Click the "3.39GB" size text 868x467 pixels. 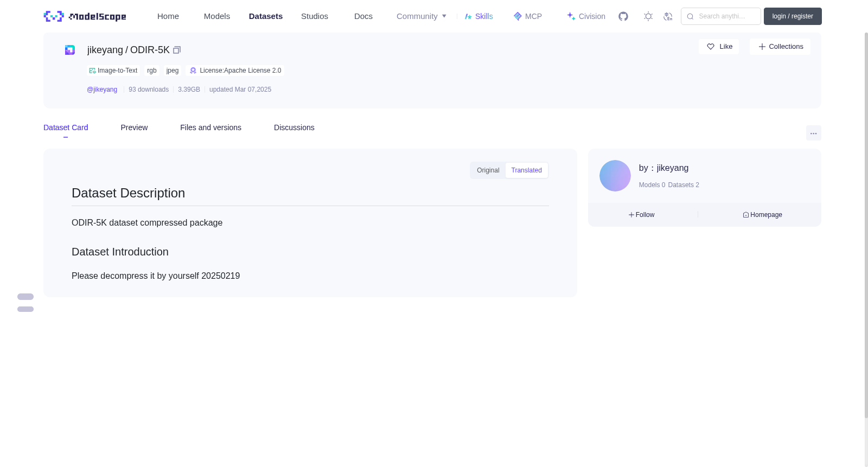point(189,89)
